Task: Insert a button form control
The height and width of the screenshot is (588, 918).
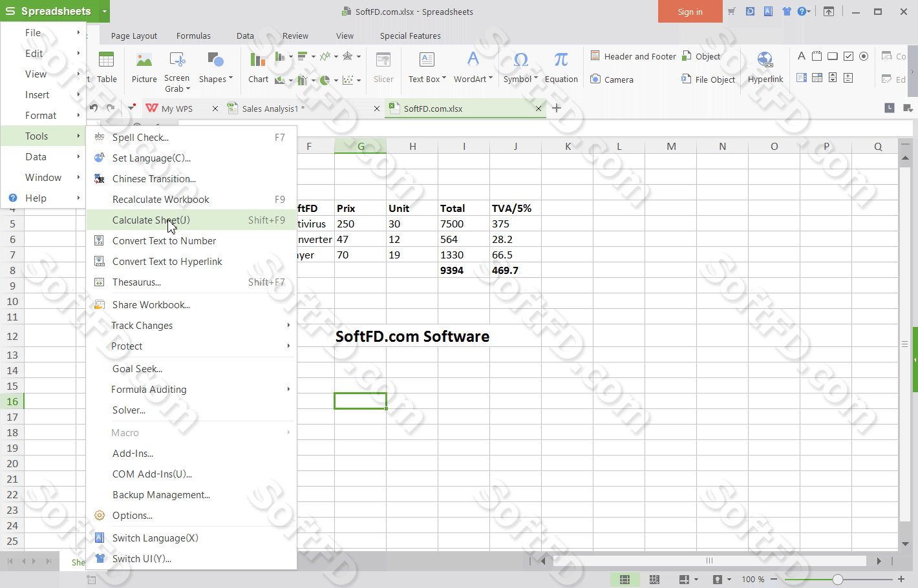Action: pos(833,56)
